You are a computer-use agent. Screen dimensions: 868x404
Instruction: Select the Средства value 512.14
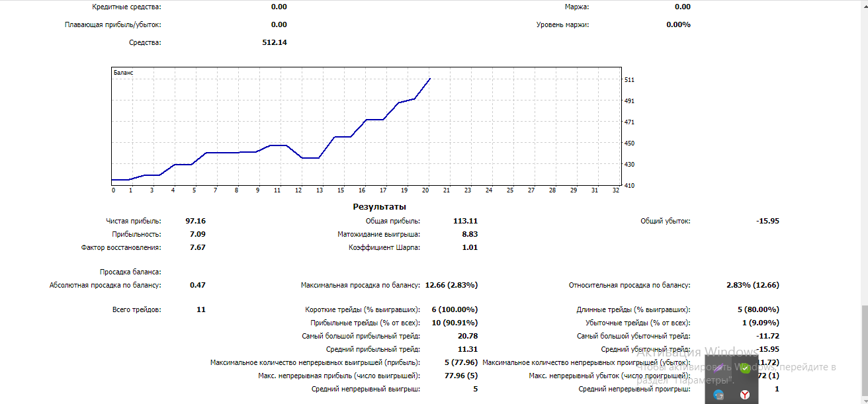(x=275, y=42)
